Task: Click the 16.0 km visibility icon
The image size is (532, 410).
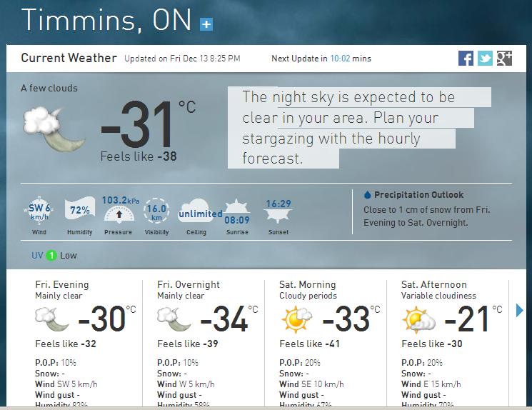Action: click(x=156, y=211)
